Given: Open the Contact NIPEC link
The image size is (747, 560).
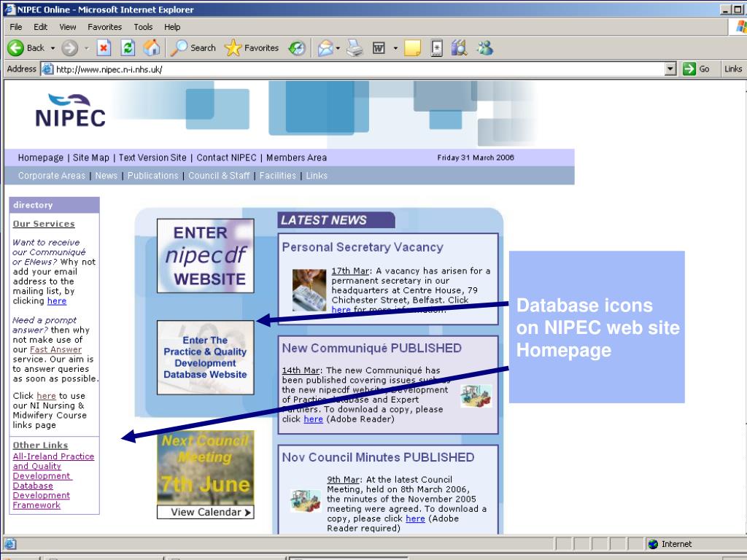Looking at the screenshot, I should click(226, 157).
